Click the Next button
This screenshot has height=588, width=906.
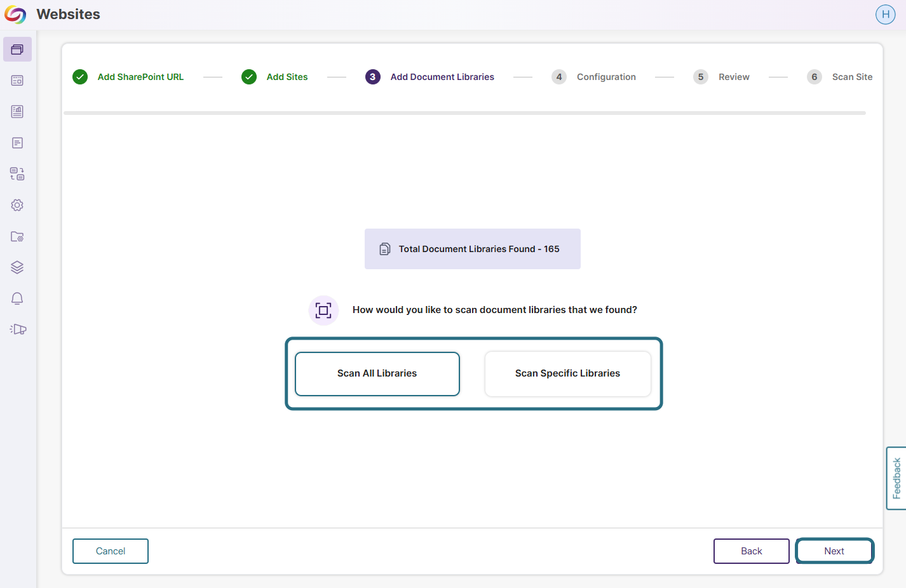pos(834,551)
